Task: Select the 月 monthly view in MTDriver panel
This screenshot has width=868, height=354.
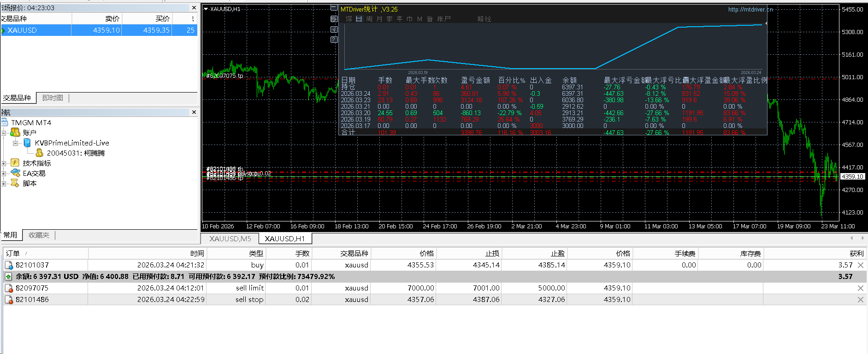Action: pyautogui.click(x=379, y=19)
